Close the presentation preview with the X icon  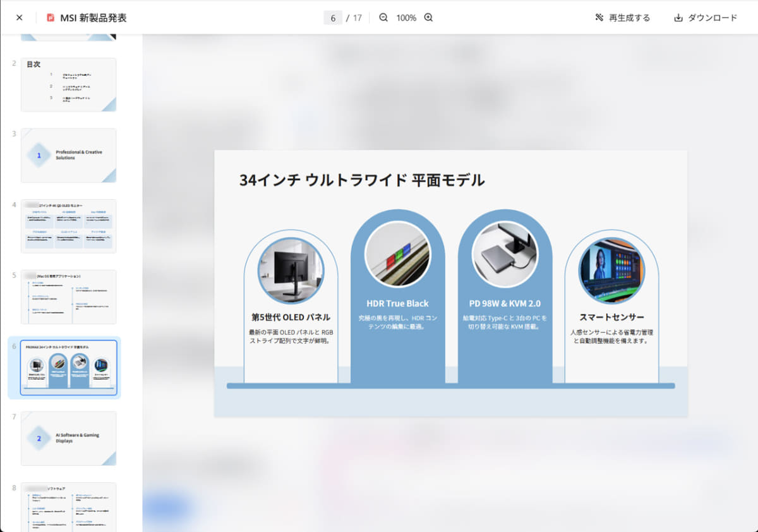click(x=19, y=18)
